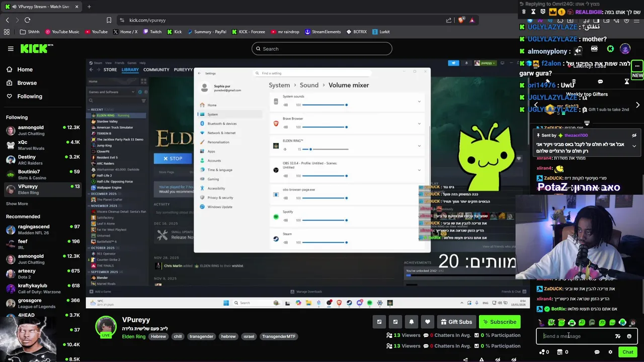Screen dimensions: 644x362
Task: Click the VPureyy channel avatar
Action: coord(106,327)
